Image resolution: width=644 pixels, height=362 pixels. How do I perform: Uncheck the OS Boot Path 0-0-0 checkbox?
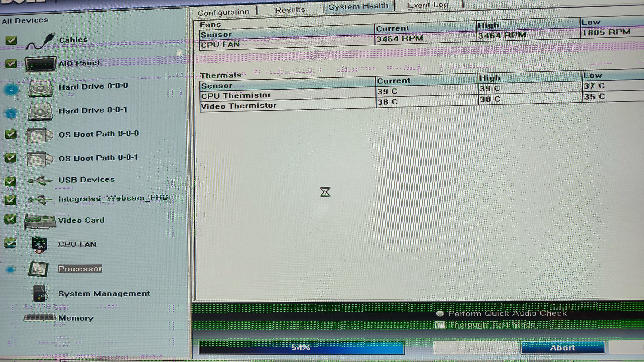click(10, 134)
